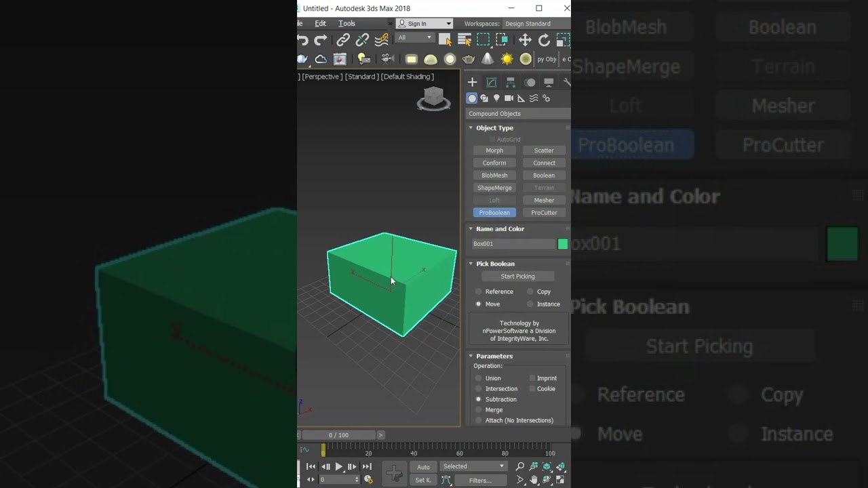Click the Box001 object name field
This screenshot has height=488, width=868.
[x=514, y=244]
